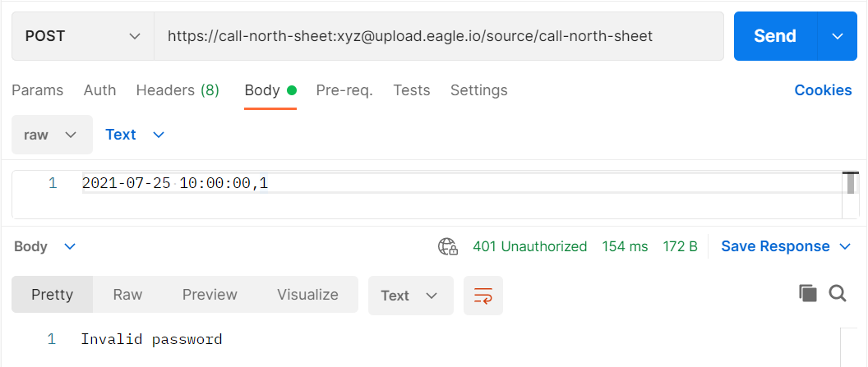This screenshot has width=868, height=367.
Task: Expand Save Response options chevron
Action: (x=845, y=246)
